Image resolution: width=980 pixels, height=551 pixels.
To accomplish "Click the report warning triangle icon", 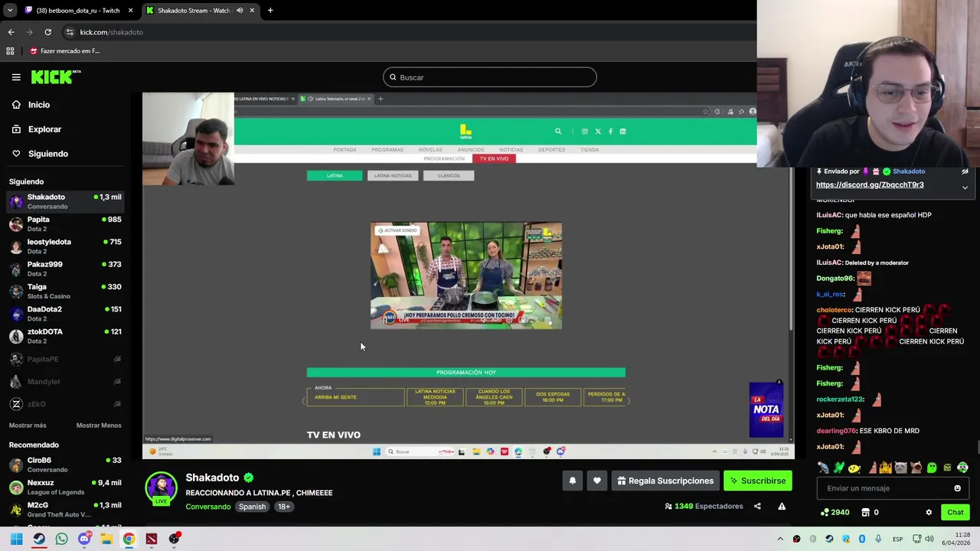I will 782,506.
